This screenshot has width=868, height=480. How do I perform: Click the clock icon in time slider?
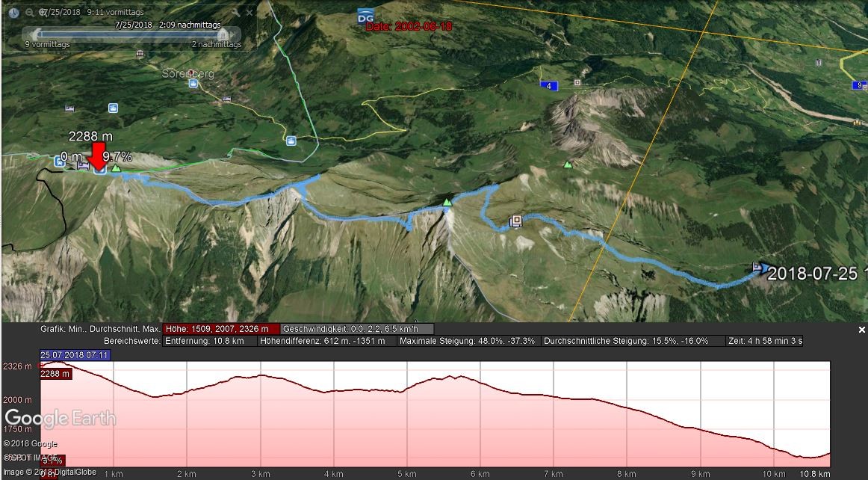(13, 13)
